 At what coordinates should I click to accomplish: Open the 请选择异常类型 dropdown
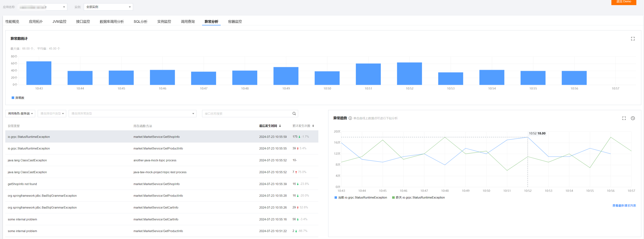(132, 114)
